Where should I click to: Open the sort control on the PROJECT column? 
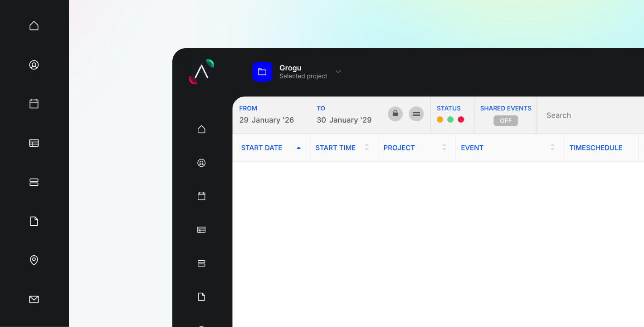pos(444,147)
